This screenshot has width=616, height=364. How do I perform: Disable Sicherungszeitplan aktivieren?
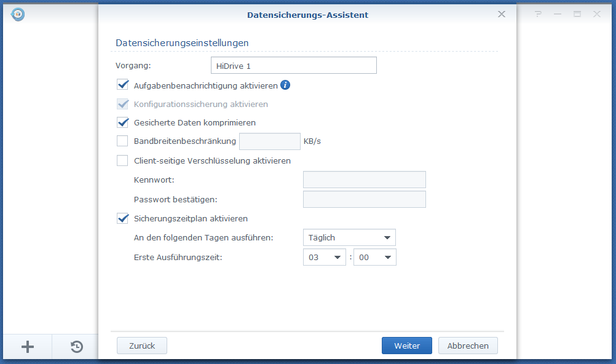coord(122,218)
